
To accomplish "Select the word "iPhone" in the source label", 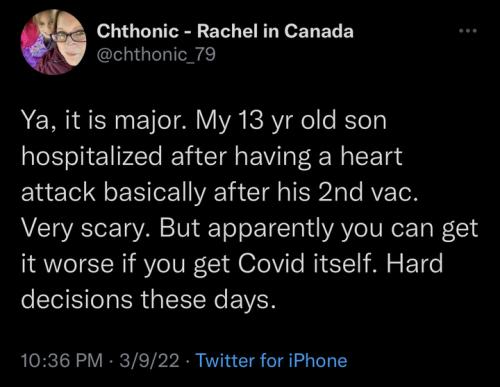I will click(317, 361).
